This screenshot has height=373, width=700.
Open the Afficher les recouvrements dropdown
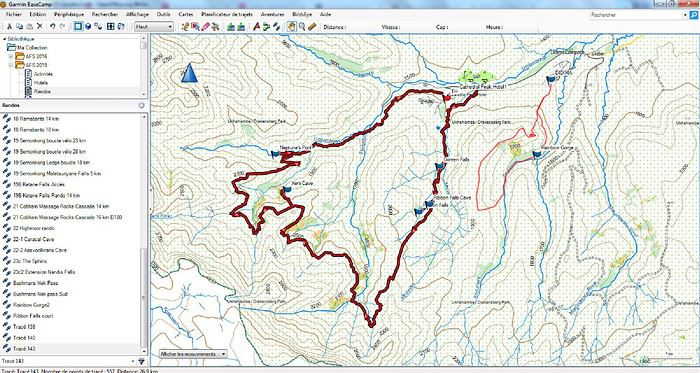[193, 354]
